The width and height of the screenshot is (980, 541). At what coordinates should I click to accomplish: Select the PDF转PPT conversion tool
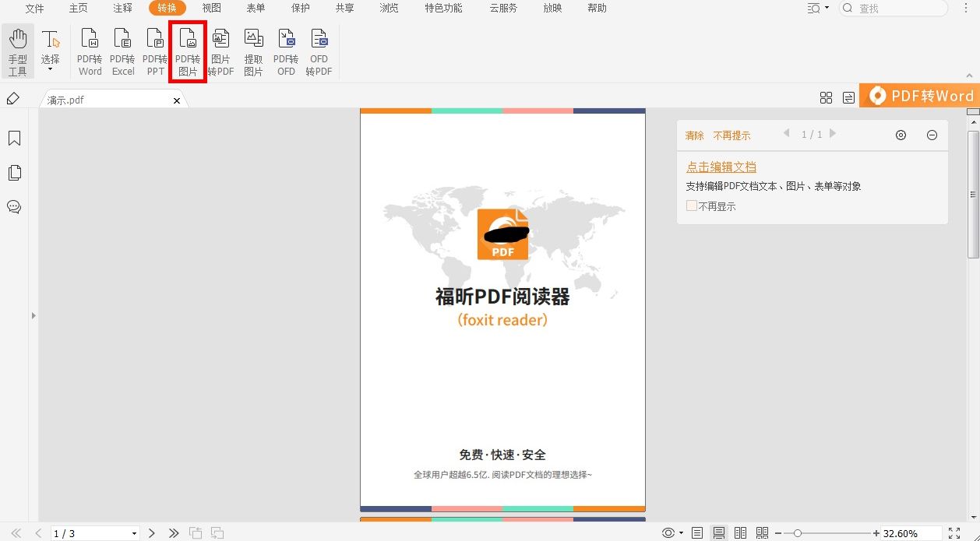[155, 50]
